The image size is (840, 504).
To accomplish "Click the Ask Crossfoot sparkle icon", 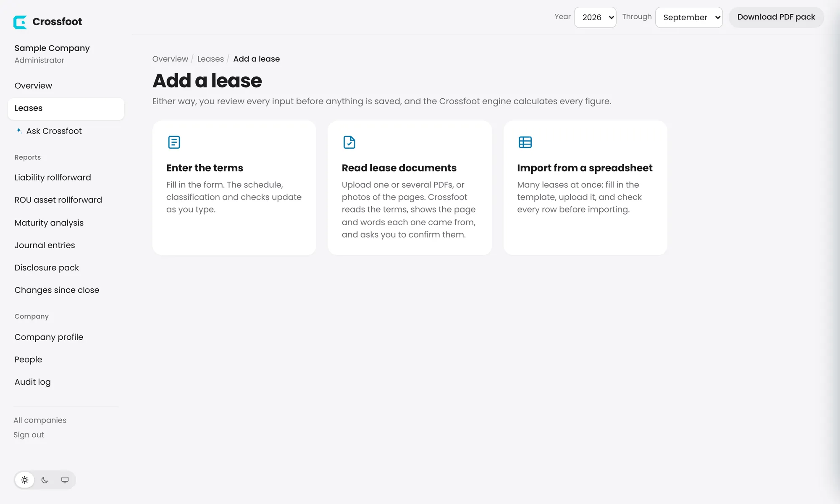I will pyautogui.click(x=19, y=131).
